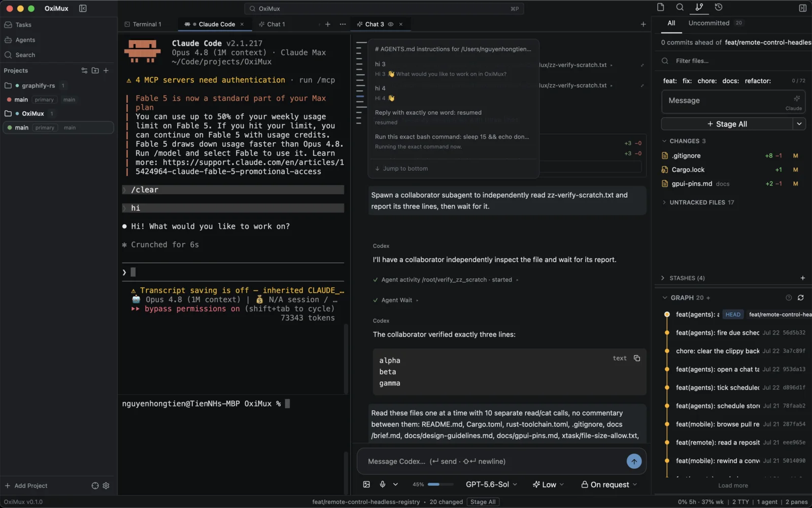Image resolution: width=812 pixels, height=508 pixels.
Task: Toggle the eye icon on Chat 3 tab
Action: 391,24
